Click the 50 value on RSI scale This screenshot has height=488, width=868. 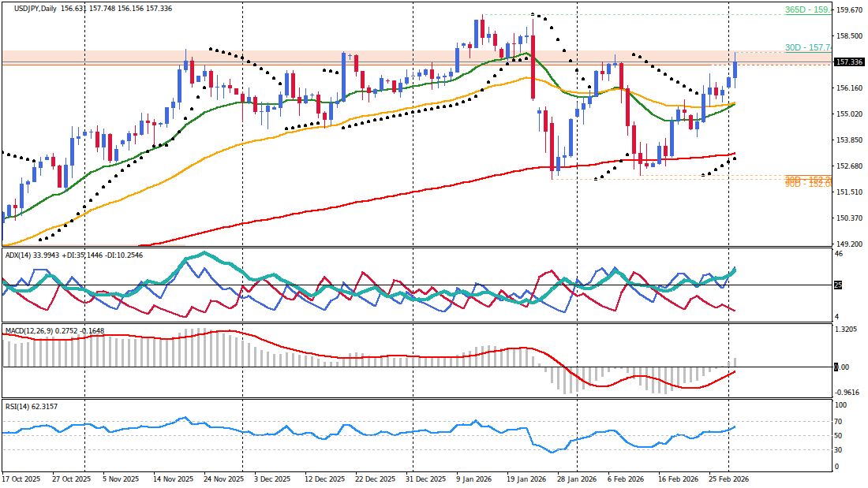(840, 436)
